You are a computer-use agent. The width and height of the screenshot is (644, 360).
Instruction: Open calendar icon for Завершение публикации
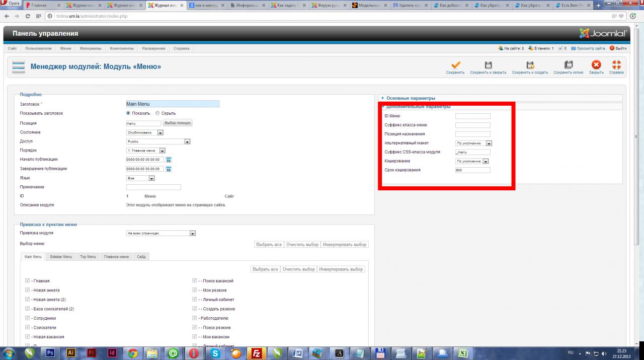(x=169, y=169)
